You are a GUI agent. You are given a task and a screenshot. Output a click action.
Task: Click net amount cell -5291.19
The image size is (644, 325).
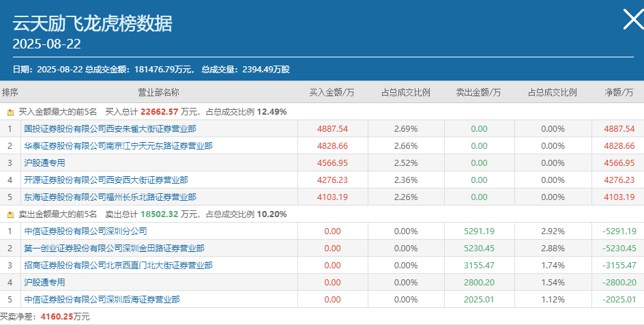(619, 231)
